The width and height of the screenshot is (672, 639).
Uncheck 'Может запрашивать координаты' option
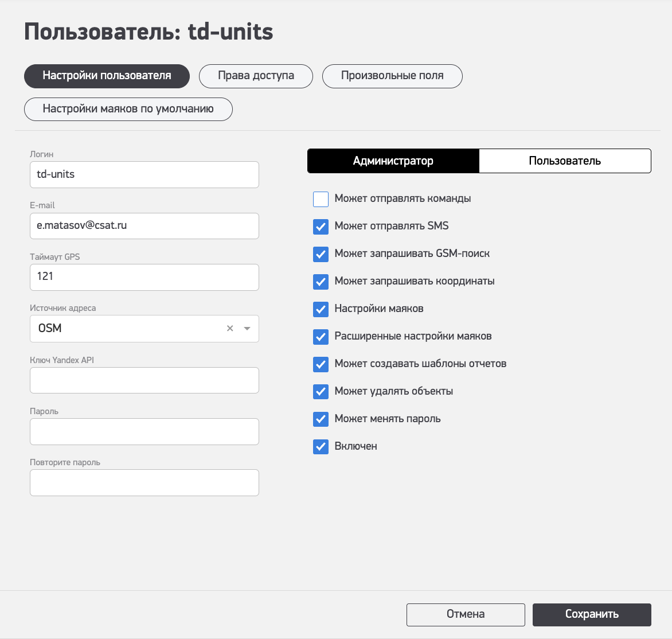pyautogui.click(x=321, y=282)
